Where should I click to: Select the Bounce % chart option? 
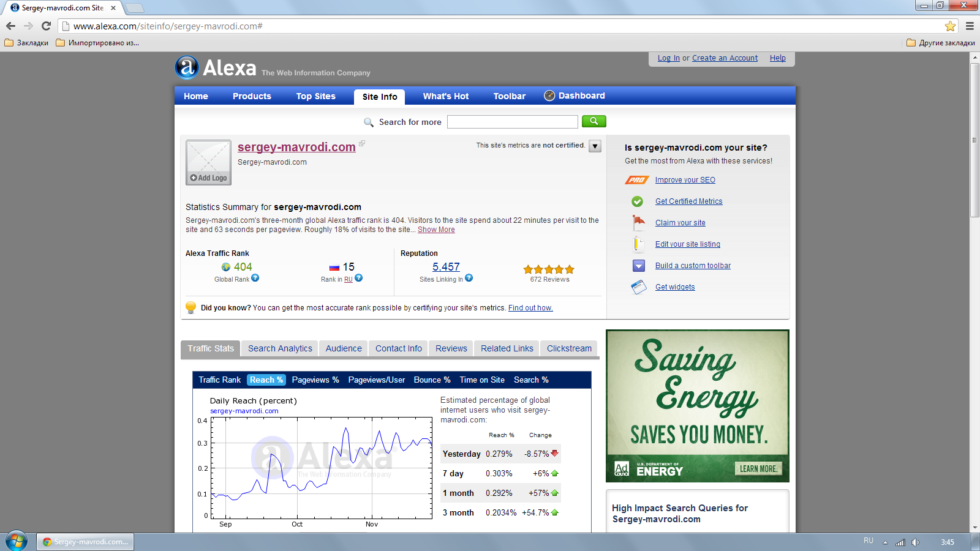point(432,380)
